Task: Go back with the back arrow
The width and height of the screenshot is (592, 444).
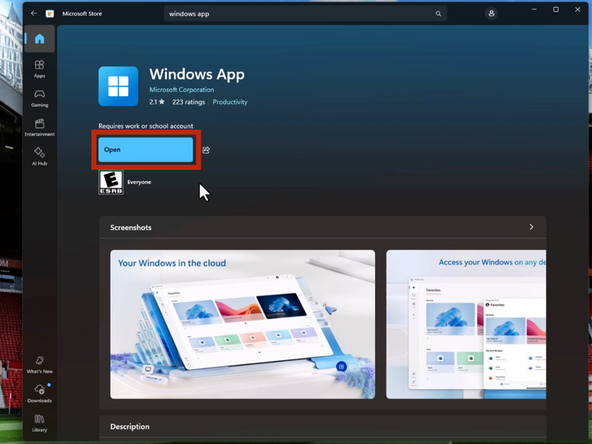Action: click(34, 14)
